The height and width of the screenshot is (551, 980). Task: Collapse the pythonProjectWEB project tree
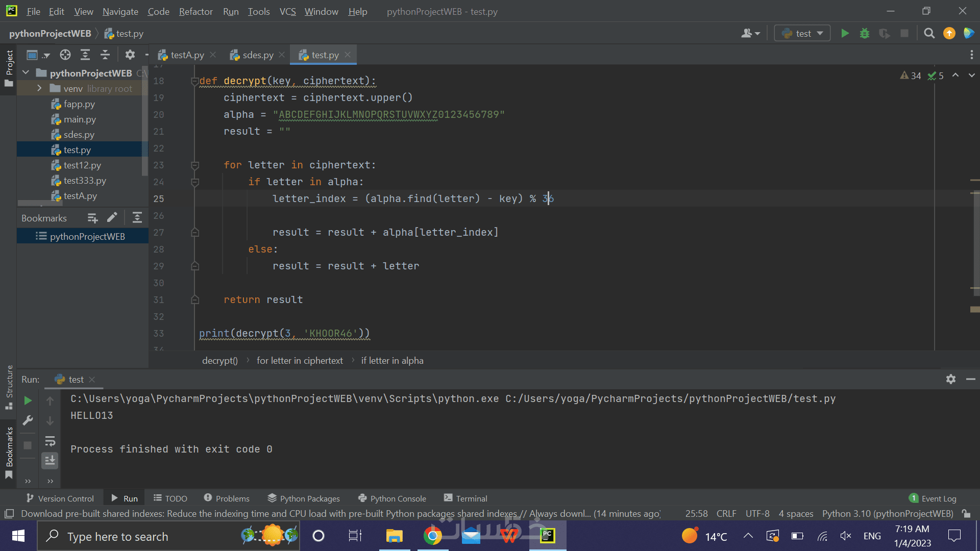[x=26, y=73]
